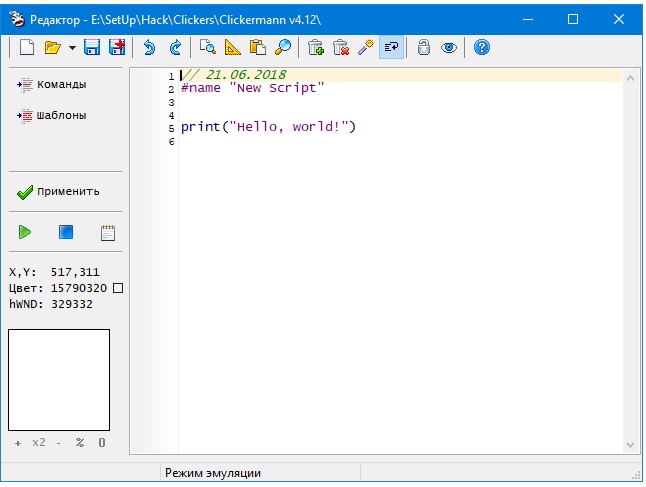This screenshot has width=646, height=487.
Task: Select the triangle ruler tool
Action: coord(233,47)
